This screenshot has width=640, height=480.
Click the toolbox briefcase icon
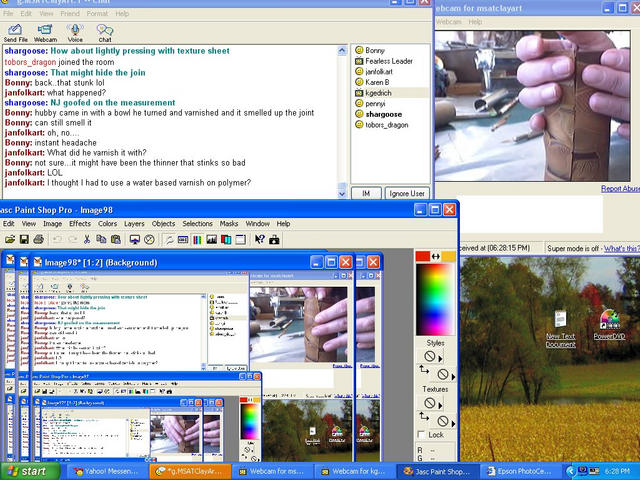[x=274, y=240]
